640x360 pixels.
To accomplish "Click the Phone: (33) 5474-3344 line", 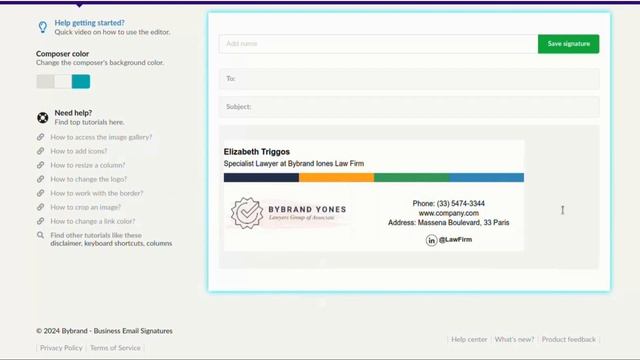I will click(x=449, y=203).
